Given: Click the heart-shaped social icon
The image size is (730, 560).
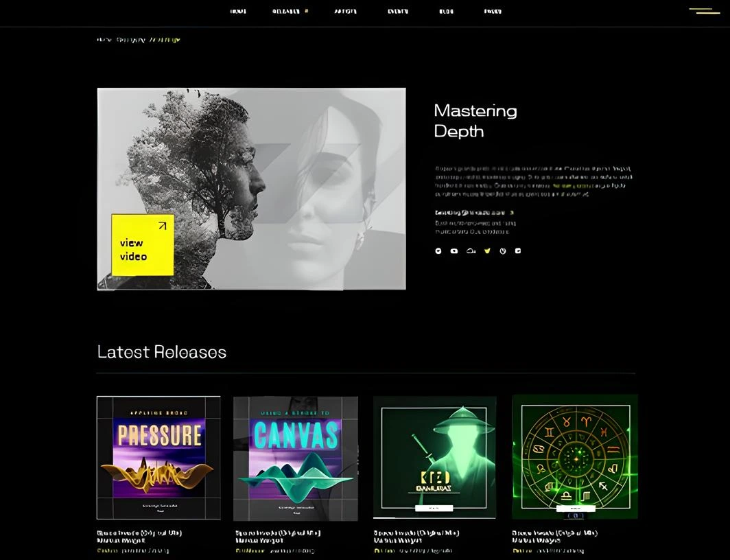Looking at the screenshot, I should tap(503, 251).
